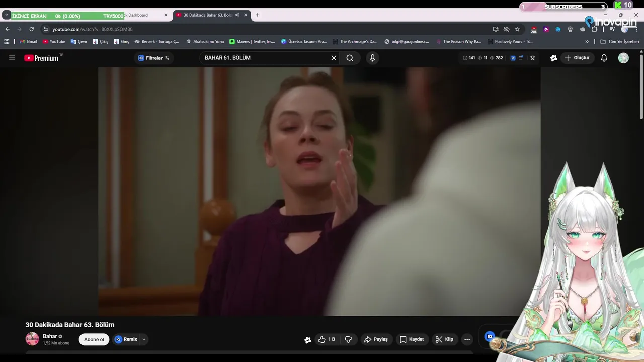This screenshot has height=362, width=644.
Task: Open YouTube notifications bell
Action: pos(604,58)
